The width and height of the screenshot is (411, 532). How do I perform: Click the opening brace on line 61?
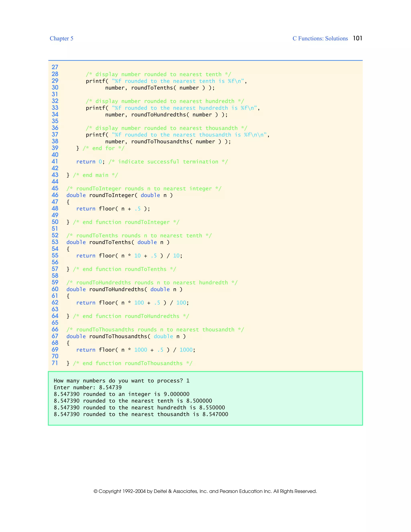(68, 296)
